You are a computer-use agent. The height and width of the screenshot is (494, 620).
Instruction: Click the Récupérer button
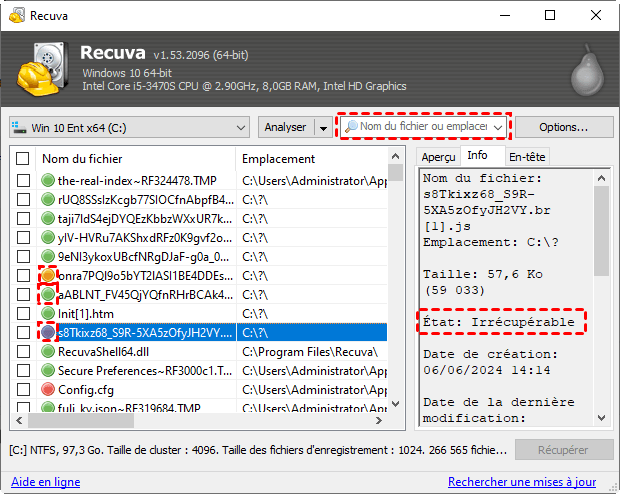563,450
